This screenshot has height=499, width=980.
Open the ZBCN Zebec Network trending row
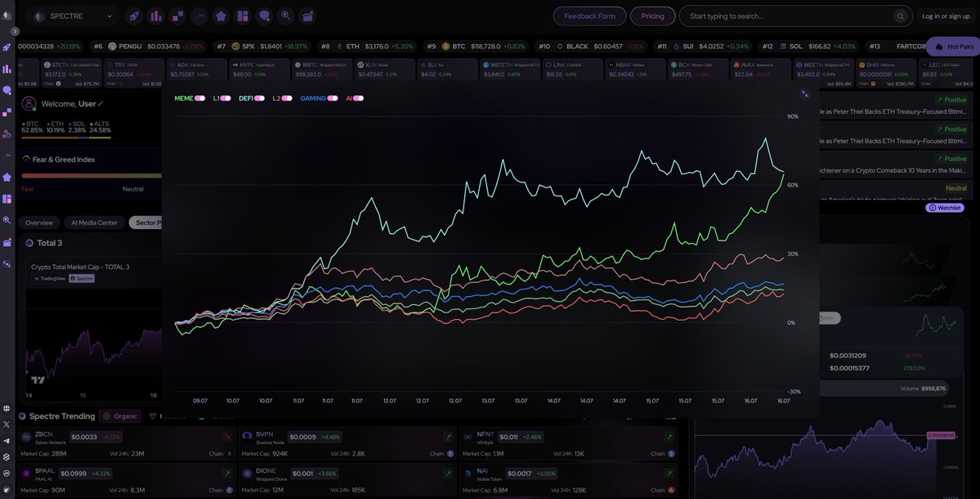(x=127, y=444)
